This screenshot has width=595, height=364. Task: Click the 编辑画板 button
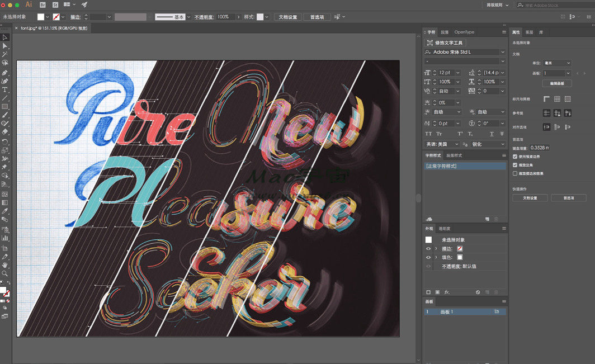(557, 83)
